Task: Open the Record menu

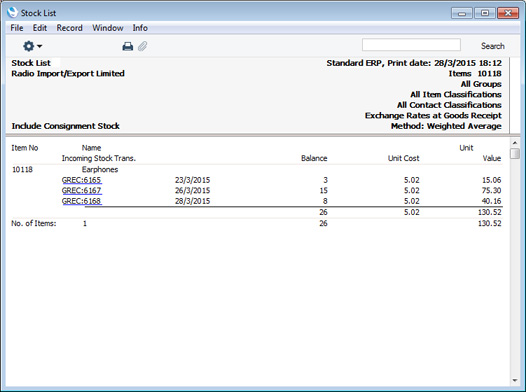Action: click(x=69, y=28)
